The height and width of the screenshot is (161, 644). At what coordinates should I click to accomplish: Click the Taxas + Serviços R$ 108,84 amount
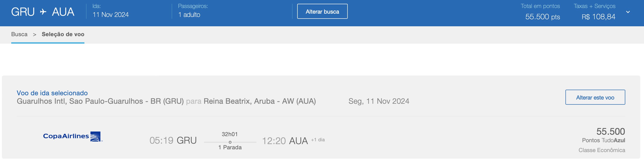[x=598, y=17]
